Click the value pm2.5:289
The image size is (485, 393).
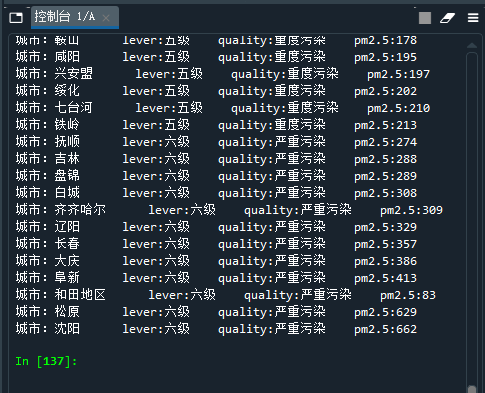click(x=385, y=176)
